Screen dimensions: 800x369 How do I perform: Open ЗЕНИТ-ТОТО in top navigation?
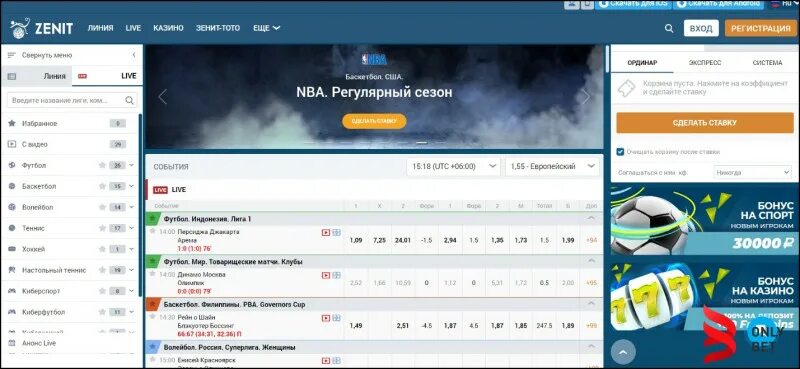218,28
